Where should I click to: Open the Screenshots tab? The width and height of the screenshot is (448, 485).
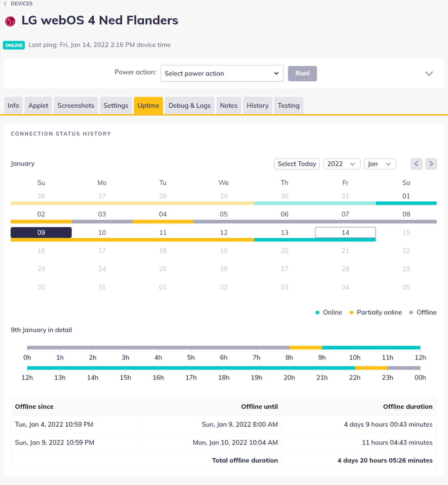(76, 105)
